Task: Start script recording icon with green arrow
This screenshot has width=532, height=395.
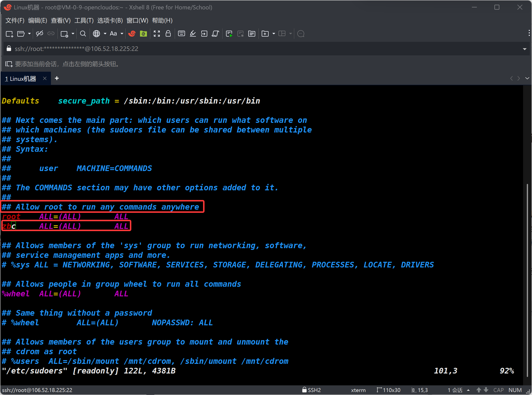Action: 229,34
